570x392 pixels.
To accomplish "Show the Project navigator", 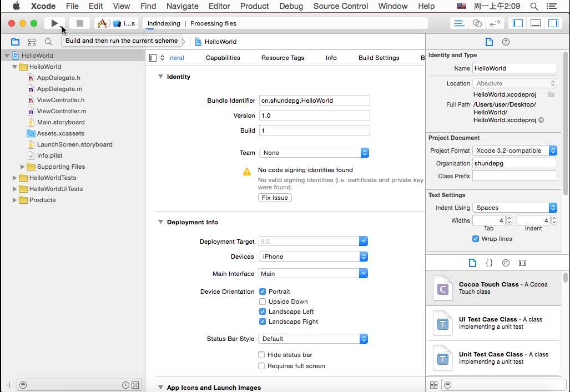I will 15,42.
